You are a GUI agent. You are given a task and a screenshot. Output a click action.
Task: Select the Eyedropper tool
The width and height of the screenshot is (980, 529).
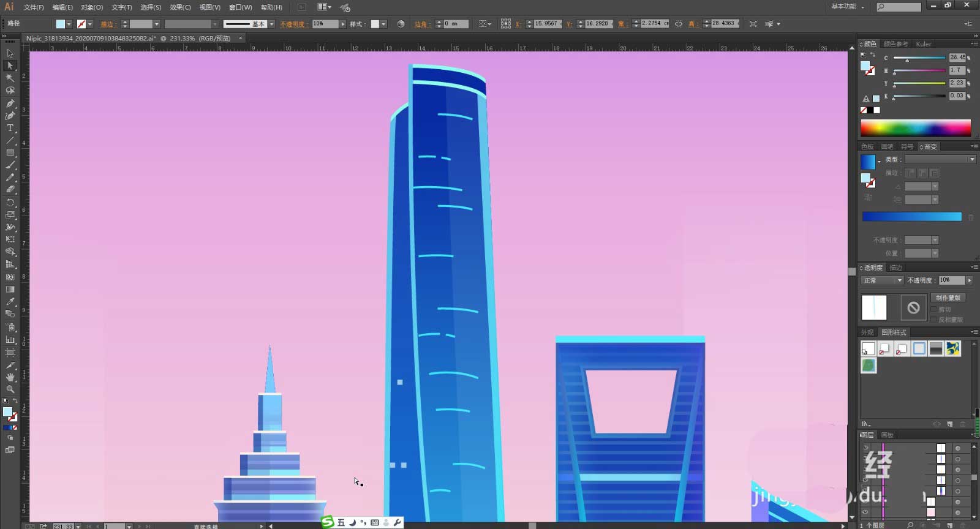pyautogui.click(x=10, y=302)
